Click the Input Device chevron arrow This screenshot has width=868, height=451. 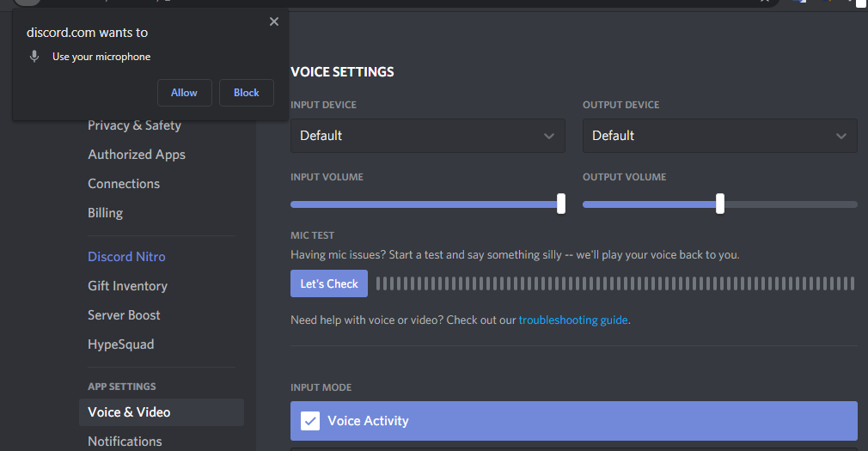(549, 136)
